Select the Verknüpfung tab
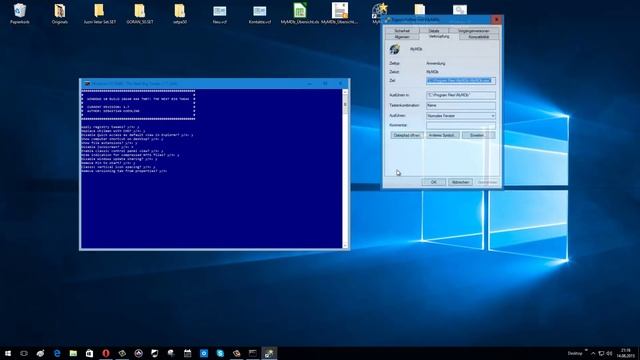 click(439, 36)
